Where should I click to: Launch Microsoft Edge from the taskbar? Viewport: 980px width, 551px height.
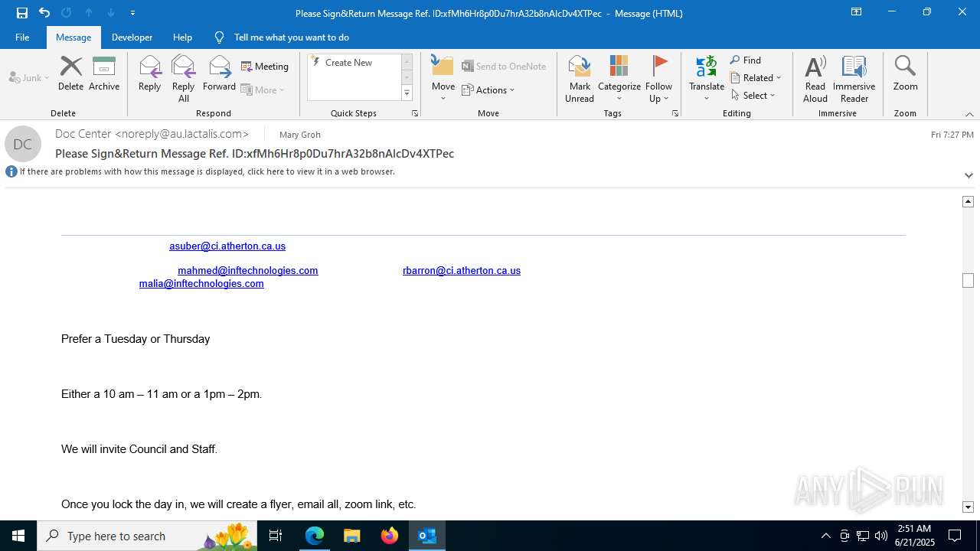315,536
